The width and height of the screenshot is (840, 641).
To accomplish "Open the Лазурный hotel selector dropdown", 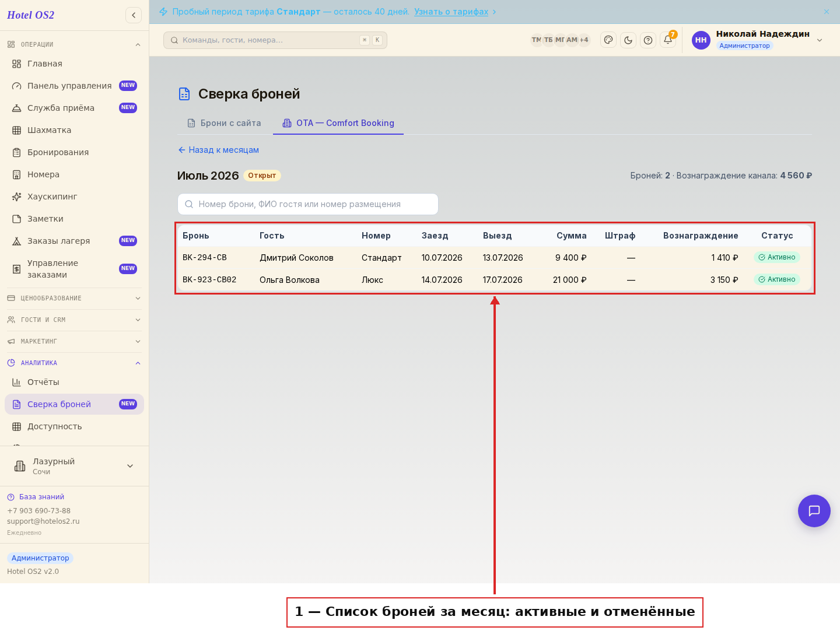I will [x=74, y=466].
